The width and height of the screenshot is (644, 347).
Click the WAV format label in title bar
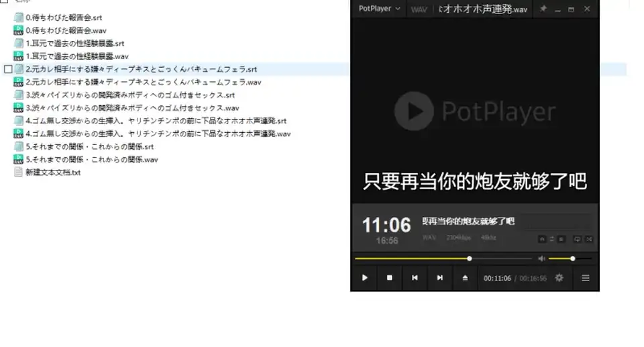coord(419,9)
